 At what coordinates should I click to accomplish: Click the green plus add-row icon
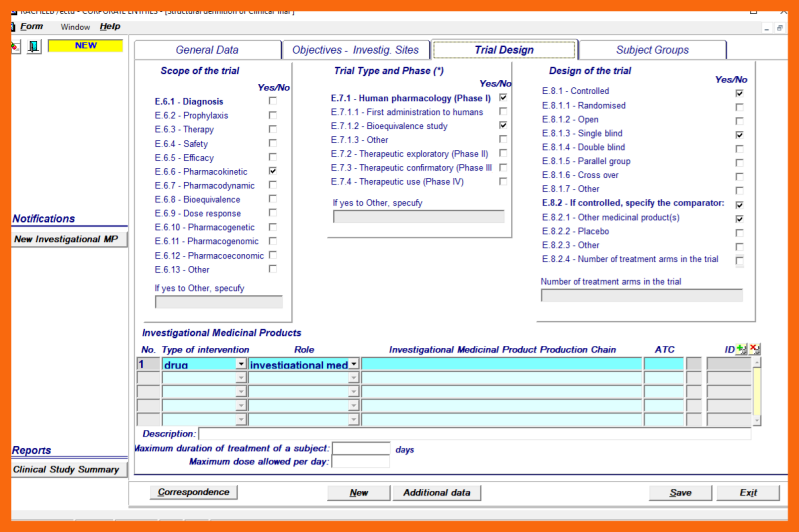(x=742, y=349)
